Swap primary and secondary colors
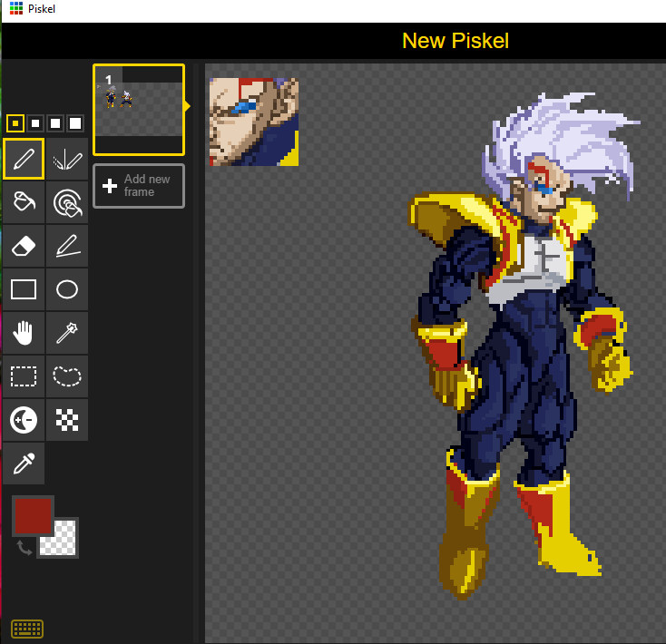 click(24, 548)
